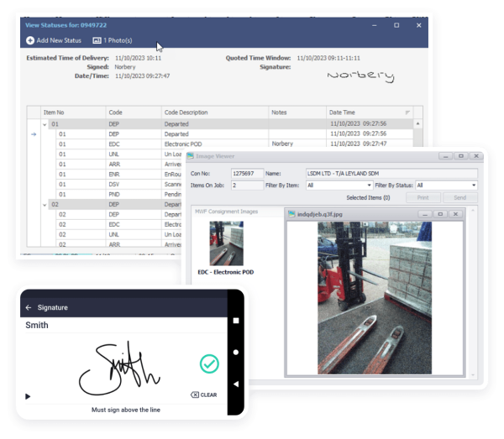Viewport: 504px width, 439px height.
Task: Collapse item 01 group in the grid
Action: pyautogui.click(x=44, y=123)
